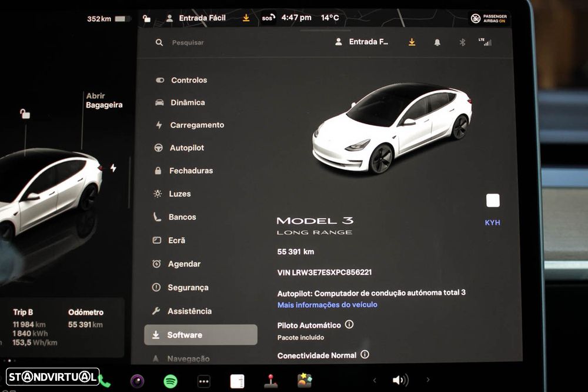Tap Abrir Bagageira to open trunk

click(x=104, y=100)
